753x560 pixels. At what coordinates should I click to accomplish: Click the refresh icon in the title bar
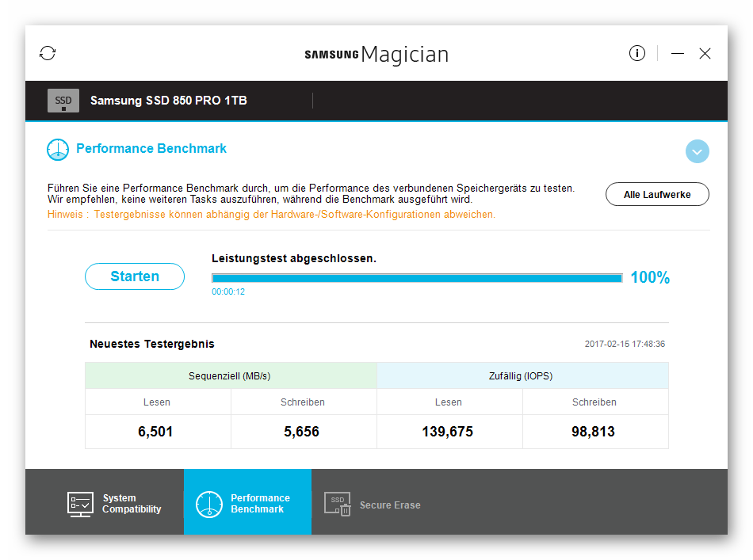(x=48, y=53)
